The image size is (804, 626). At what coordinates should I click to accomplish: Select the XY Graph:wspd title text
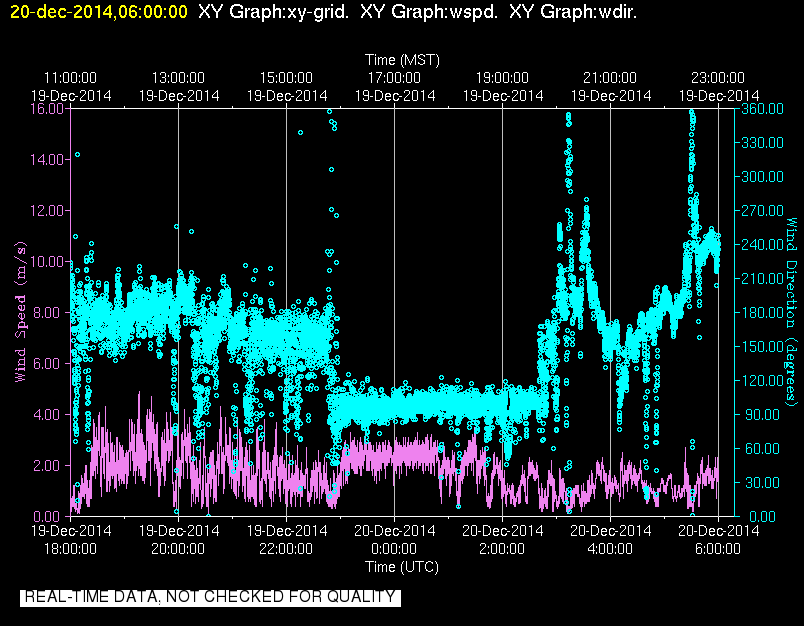pyautogui.click(x=429, y=12)
